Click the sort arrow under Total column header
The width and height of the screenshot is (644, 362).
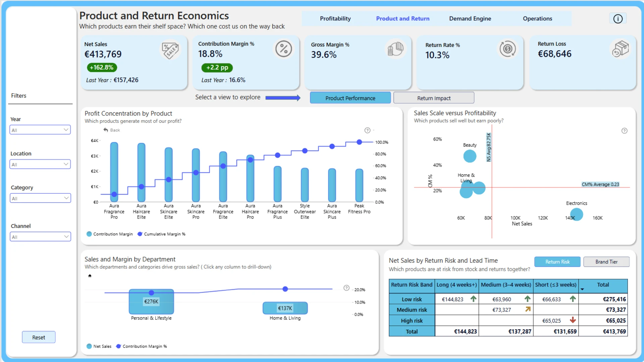click(x=582, y=289)
